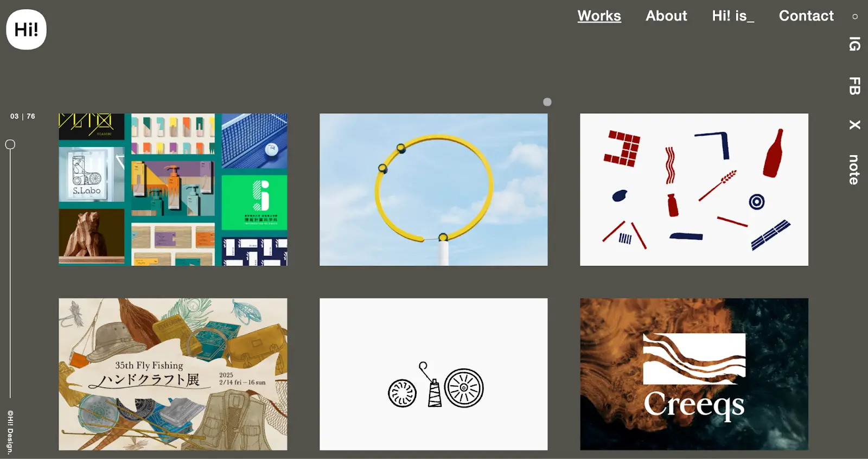Open the Contact page link
The width and height of the screenshot is (868, 459).
(806, 16)
